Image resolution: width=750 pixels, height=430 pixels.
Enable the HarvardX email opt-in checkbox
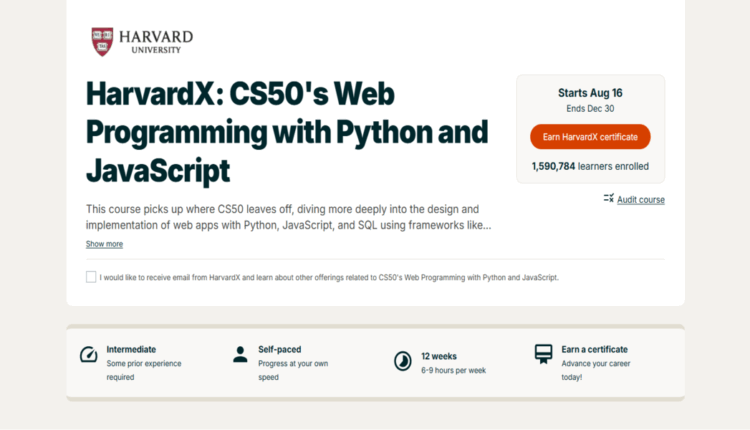point(91,277)
